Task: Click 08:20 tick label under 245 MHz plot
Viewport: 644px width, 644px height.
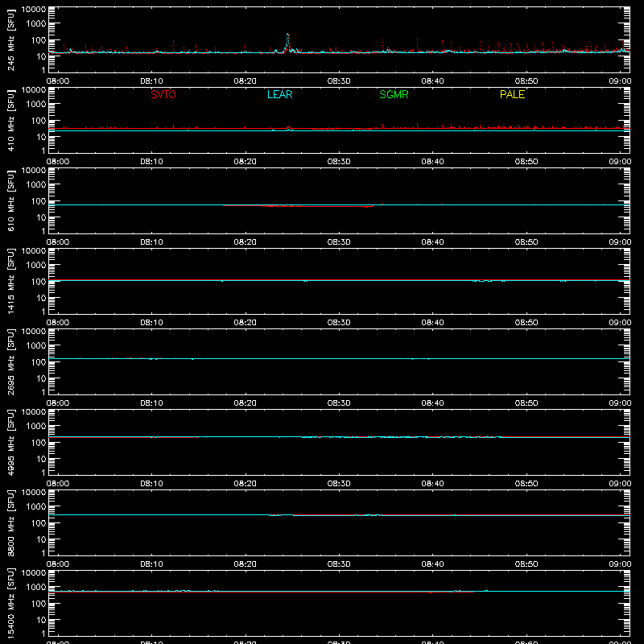Action: point(246,81)
